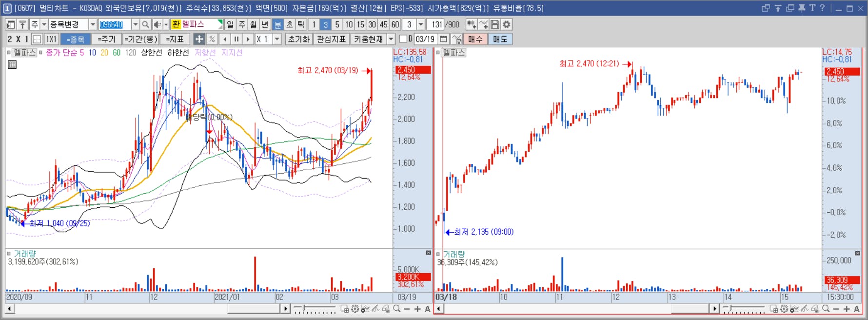
Task: Open the chart settings gear icon
Action: point(507,24)
